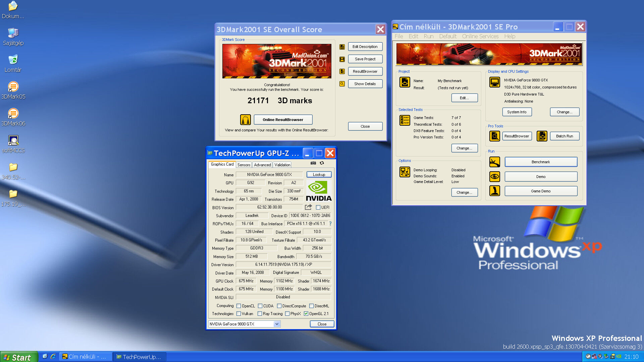Open the Run menu in 3DMark2001 SE Pro
This screenshot has height=362, width=644.
click(429, 36)
